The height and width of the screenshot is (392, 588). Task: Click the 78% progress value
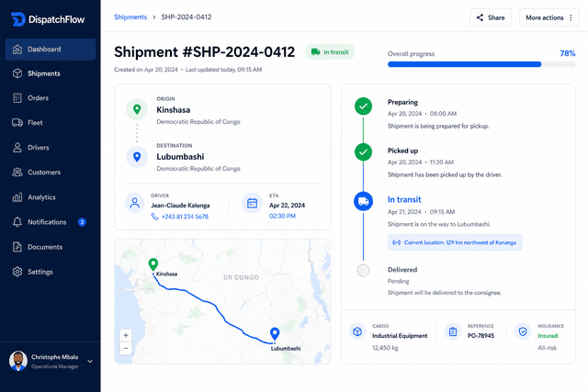pos(568,53)
